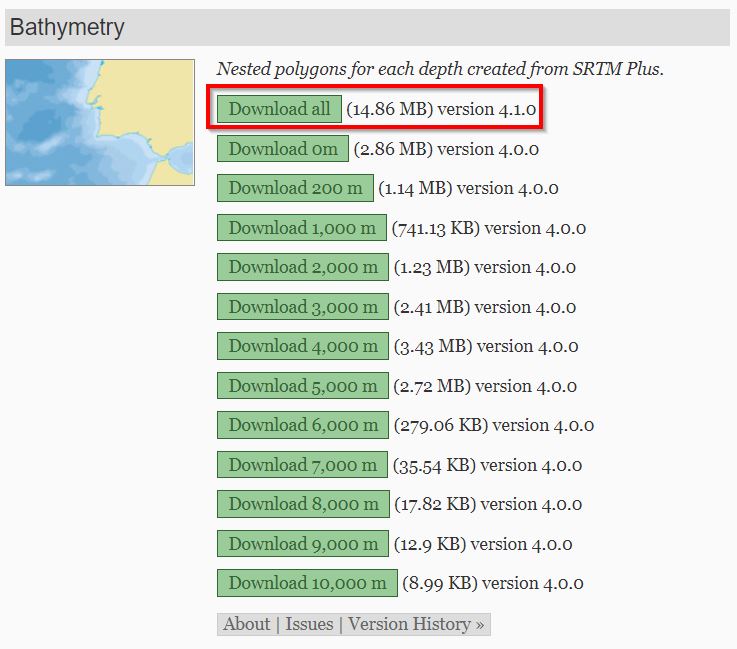The width and height of the screenshot is (737, 649).
Task: Download the 200 m depth polygons
Action: coord(295,188)
